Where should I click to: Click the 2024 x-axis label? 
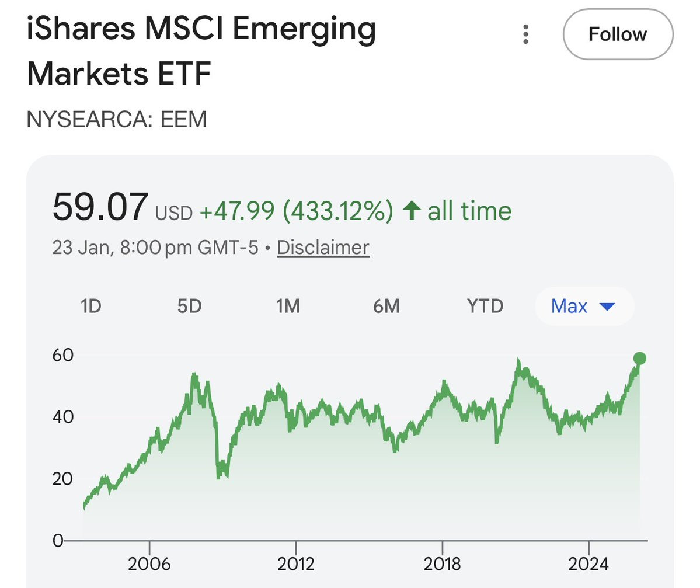(588, 563)
